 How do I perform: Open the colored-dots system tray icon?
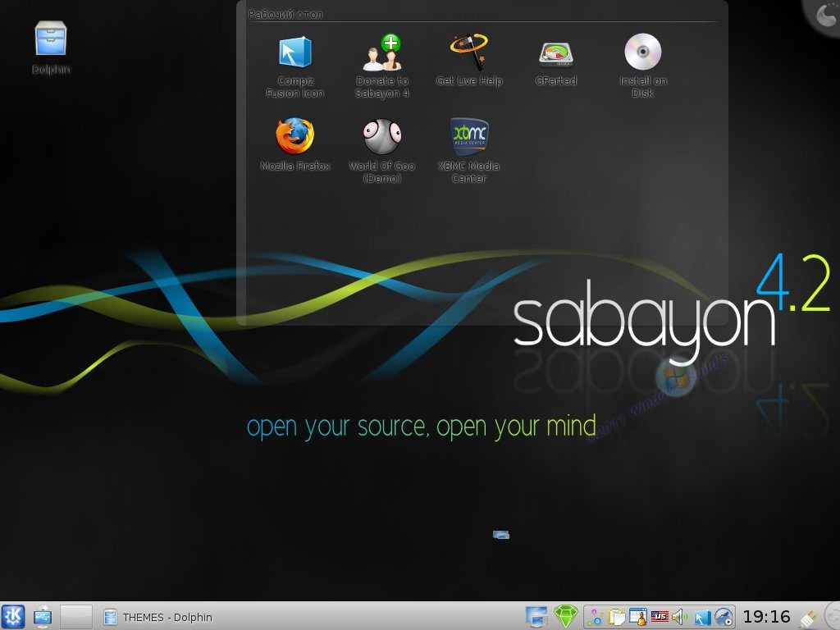point(595,618)
